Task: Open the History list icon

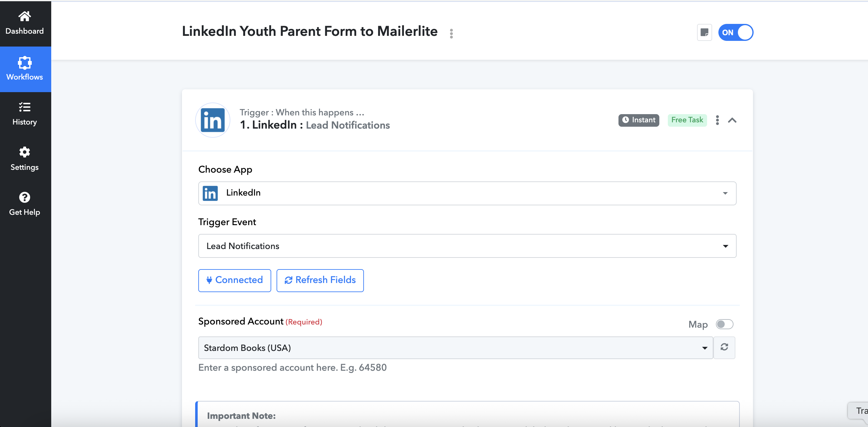Action: (x=24, y=107)
